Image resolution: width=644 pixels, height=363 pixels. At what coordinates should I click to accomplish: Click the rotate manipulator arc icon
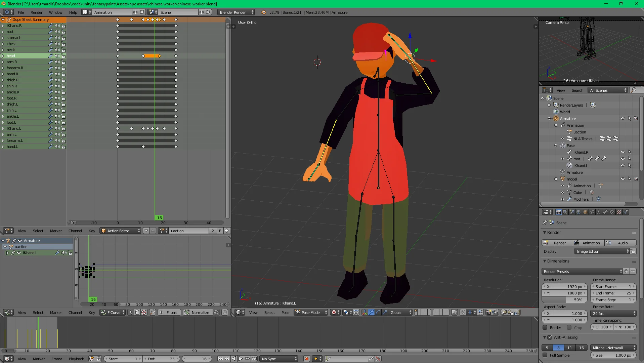378,312
